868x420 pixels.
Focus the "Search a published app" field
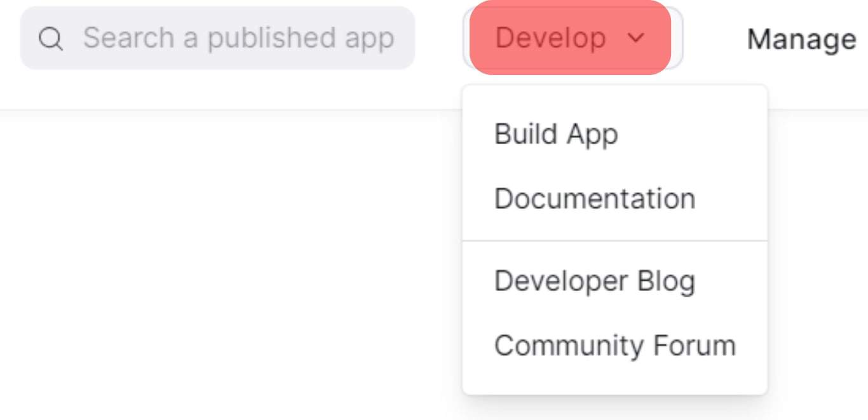click(238, 38)
